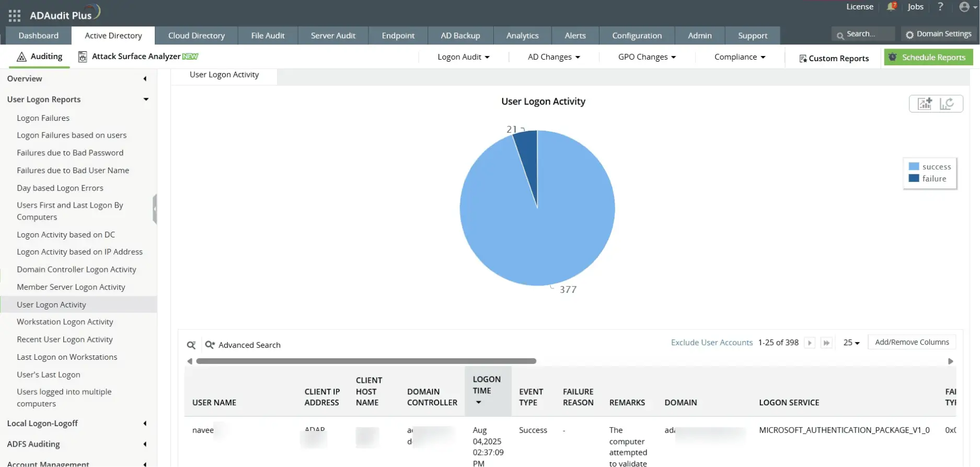Image resolution: width=980 pixels, height=467 pixels.
Task: Click the add chart to dashboard icon
Action: pyautogui.click(x=925, y=104)
